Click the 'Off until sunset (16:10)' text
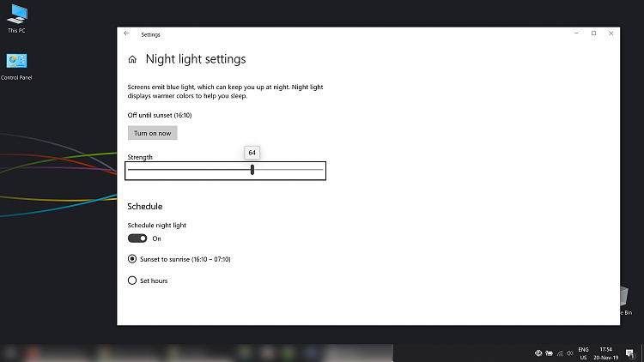This screenshot has width=644, height=362. pyautogui.click(x=160, y=115)
